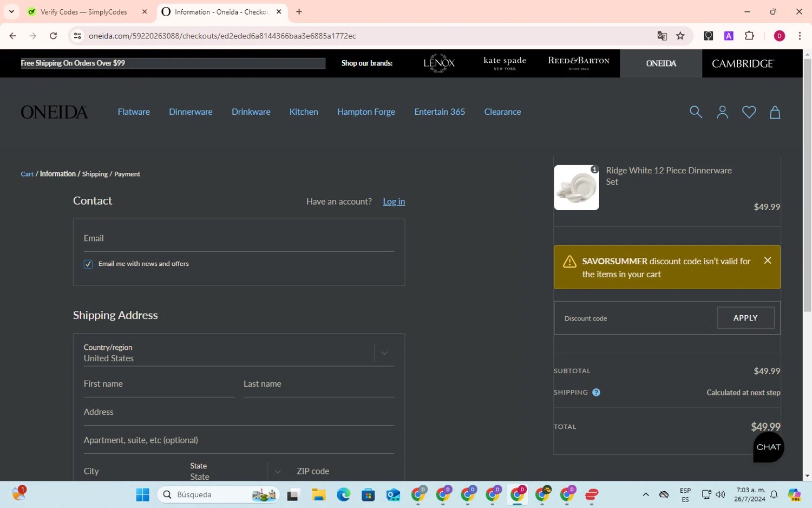Open the site search magnifier icon
The height and width of the screenshot is (508, 812).
click(696, 112)
